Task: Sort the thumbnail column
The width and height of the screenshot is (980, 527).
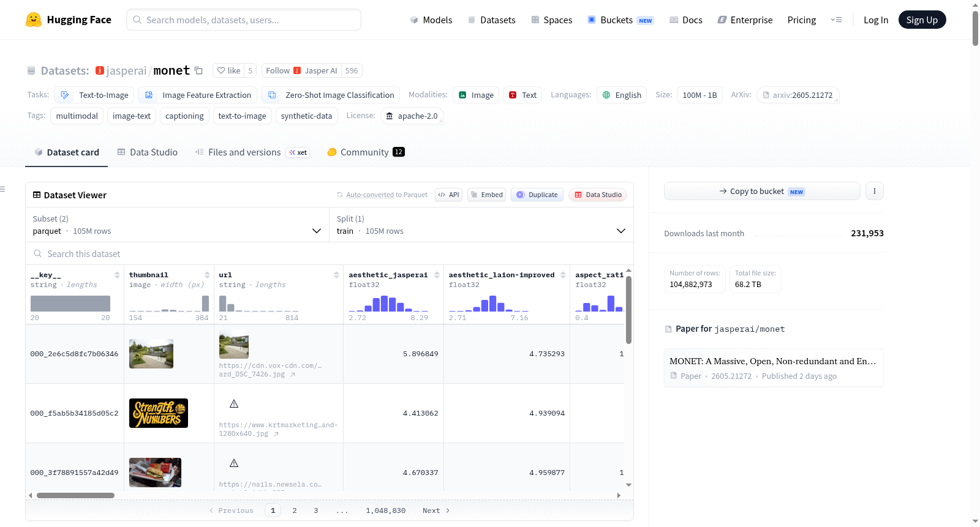Action: click(207, 275)
